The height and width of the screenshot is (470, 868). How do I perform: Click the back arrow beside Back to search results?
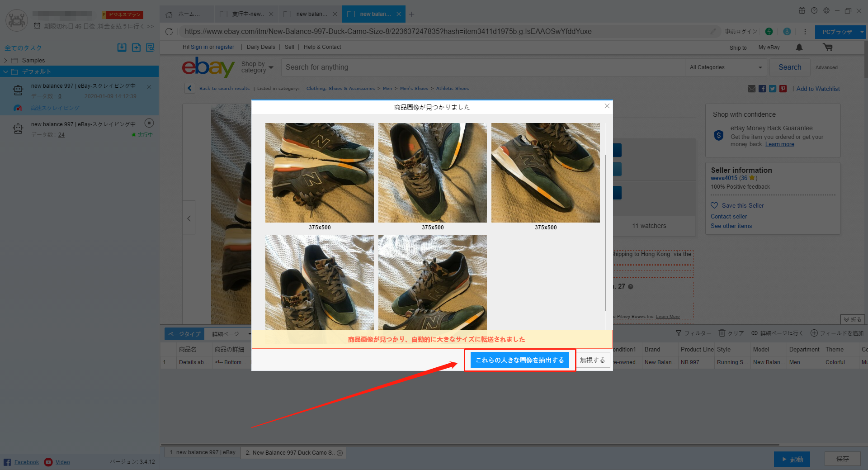click(190, 88)
